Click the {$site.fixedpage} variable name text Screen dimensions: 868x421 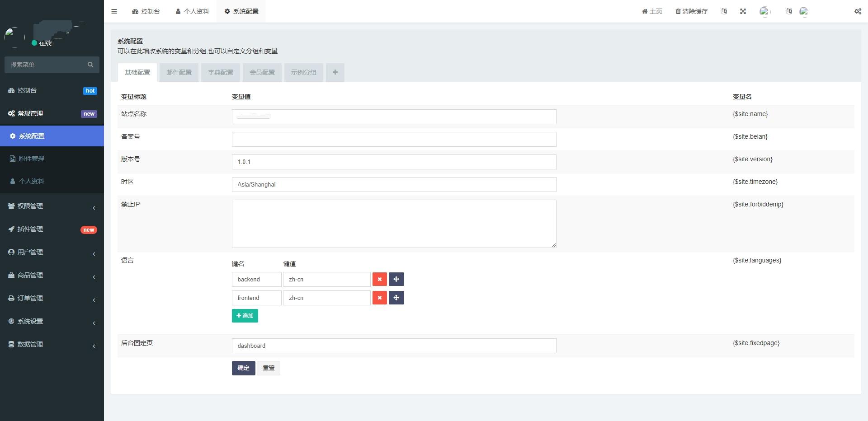[756, 343]
